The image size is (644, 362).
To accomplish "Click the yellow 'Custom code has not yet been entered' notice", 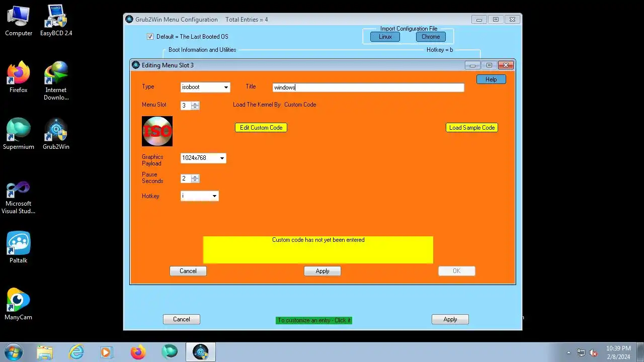I will [318, 249].
